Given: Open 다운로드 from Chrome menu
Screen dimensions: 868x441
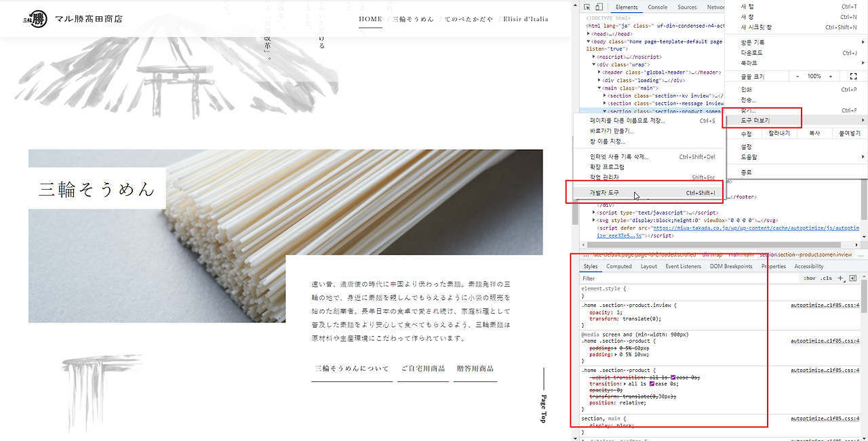Looking at the screenshot, I should [796, 52].
